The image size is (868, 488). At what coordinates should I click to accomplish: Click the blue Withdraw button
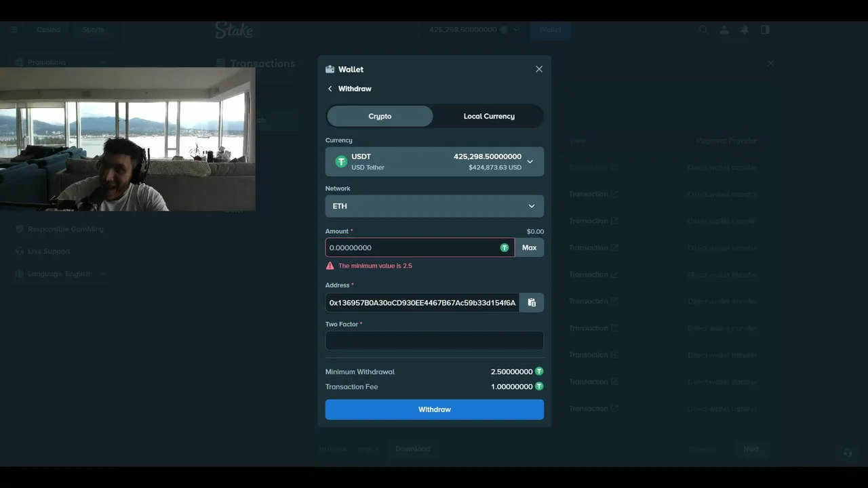coord(435,409)
